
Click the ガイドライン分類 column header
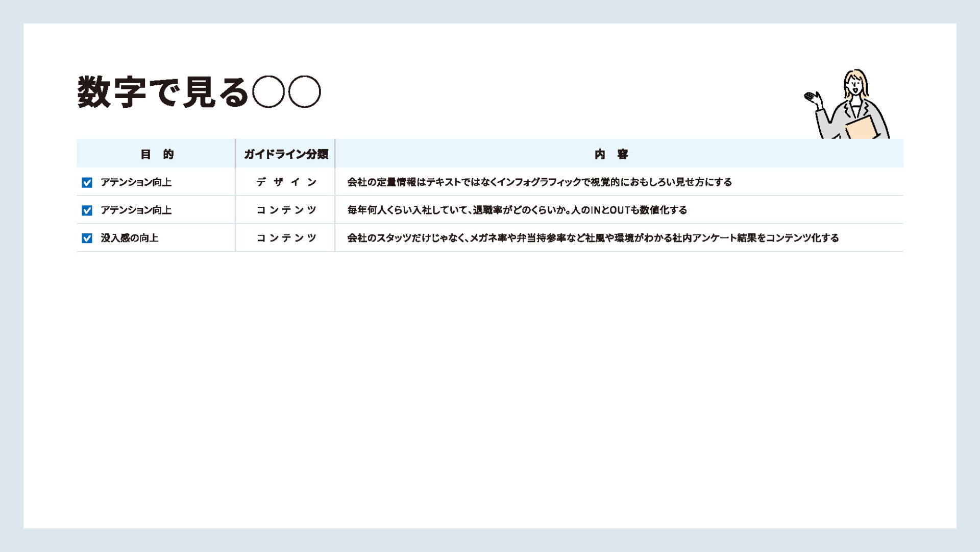pos(285,154)
